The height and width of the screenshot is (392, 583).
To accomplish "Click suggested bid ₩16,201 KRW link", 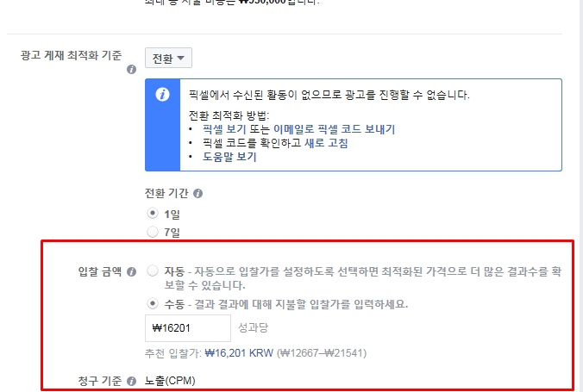I will pos(239,352).
